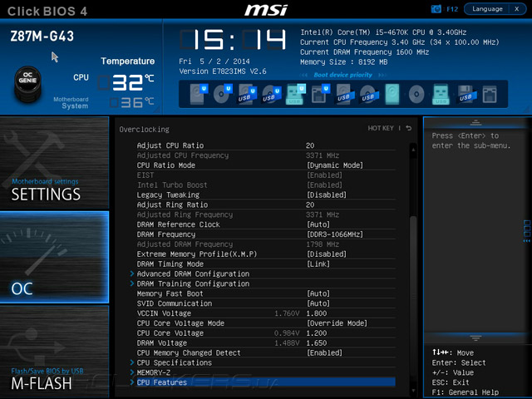Select the highlighted legacy hard disk boot icon
Image resolution: width=532 pixels, height=399 pixels.
tap(392, 94)
